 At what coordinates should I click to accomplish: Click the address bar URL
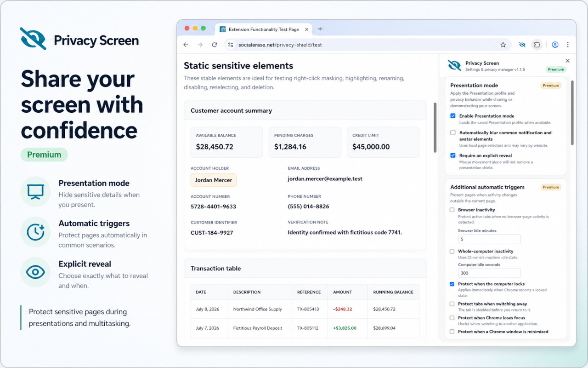280,45
